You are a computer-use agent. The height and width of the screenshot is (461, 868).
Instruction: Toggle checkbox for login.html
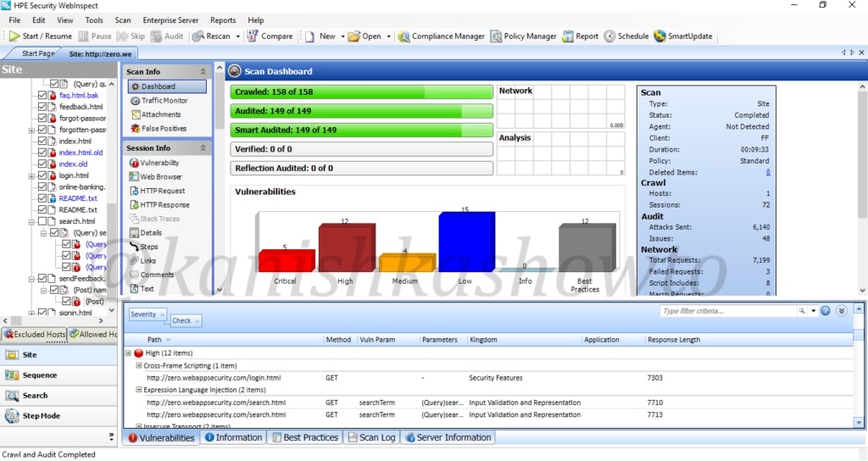pyautogui.click(x=42, y=175)
